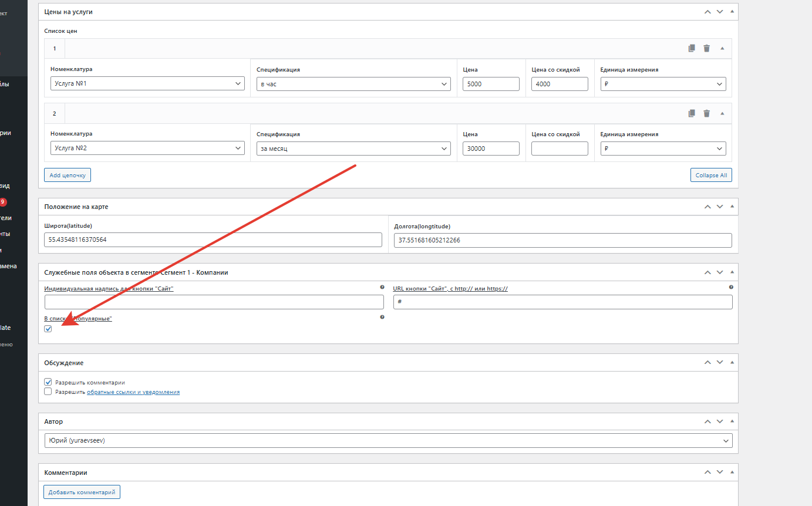This screenshot has height=506, width=812.
Task: Open Спецификация dropdown showing "за месяц"
Action: (353, 149)
